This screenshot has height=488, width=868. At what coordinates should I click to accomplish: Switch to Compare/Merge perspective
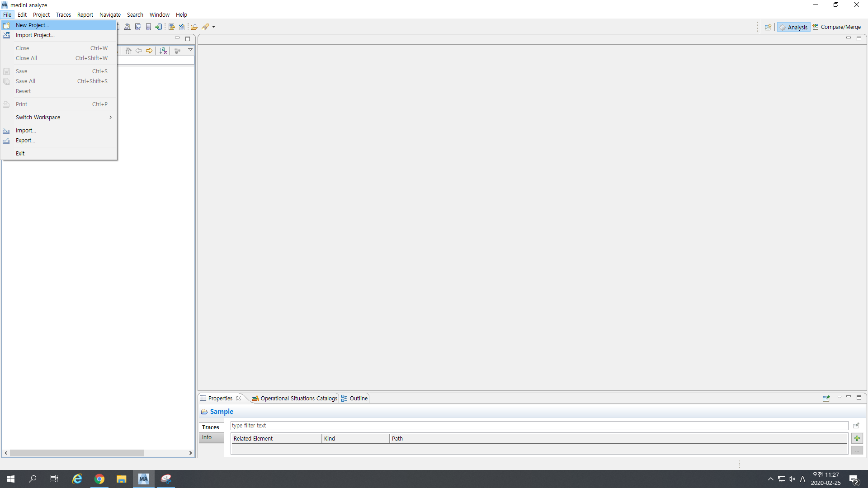click(x=837, y=27)
